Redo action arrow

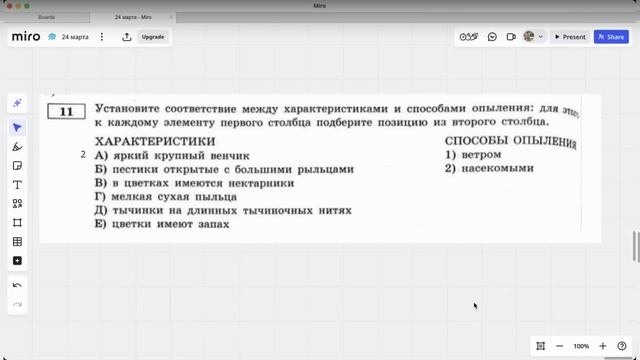17,304
